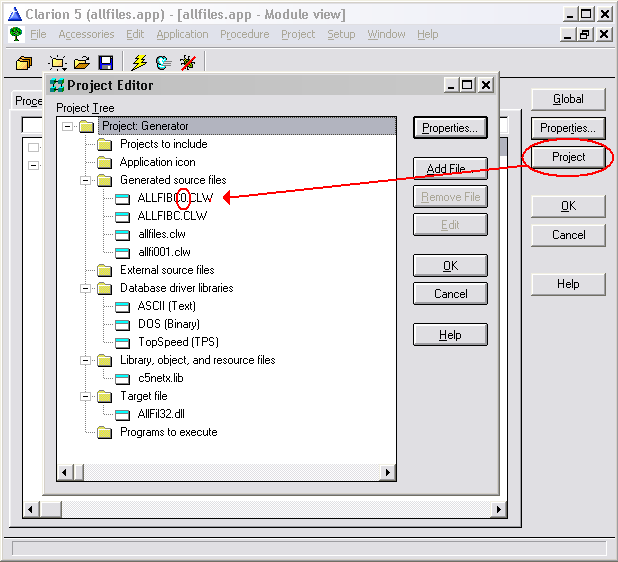Click the yellow stacked-folders toolbar icon

click(x=25, y=62)
